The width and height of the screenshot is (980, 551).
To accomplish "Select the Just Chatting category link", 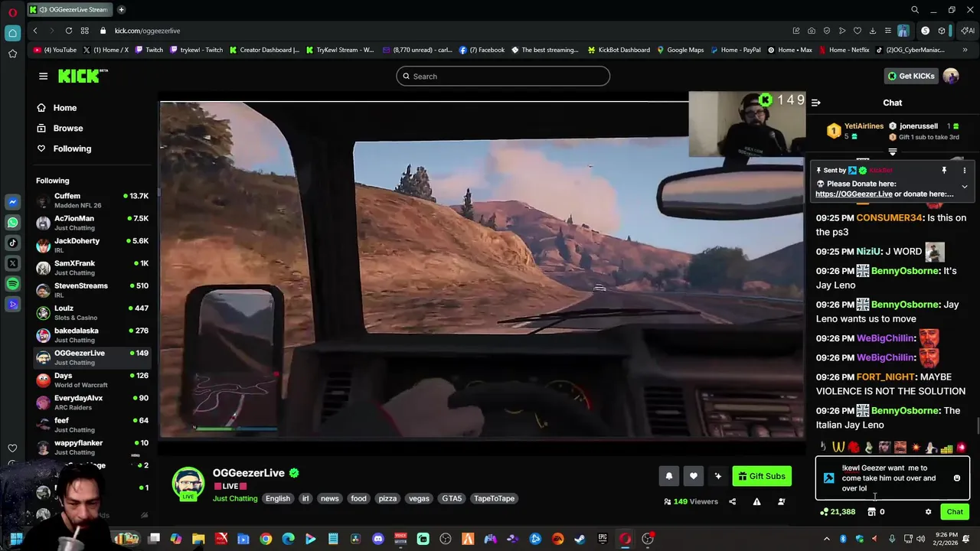I will (x=235, y=499).
